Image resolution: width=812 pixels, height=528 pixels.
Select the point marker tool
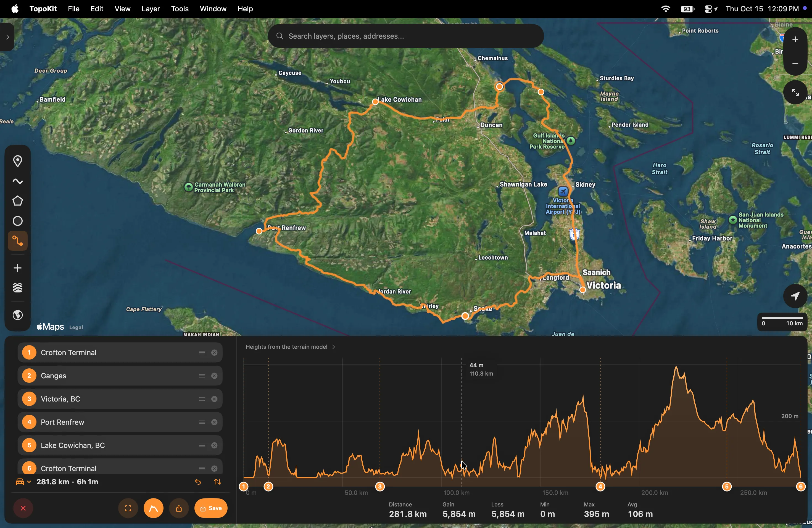(17, 161)
